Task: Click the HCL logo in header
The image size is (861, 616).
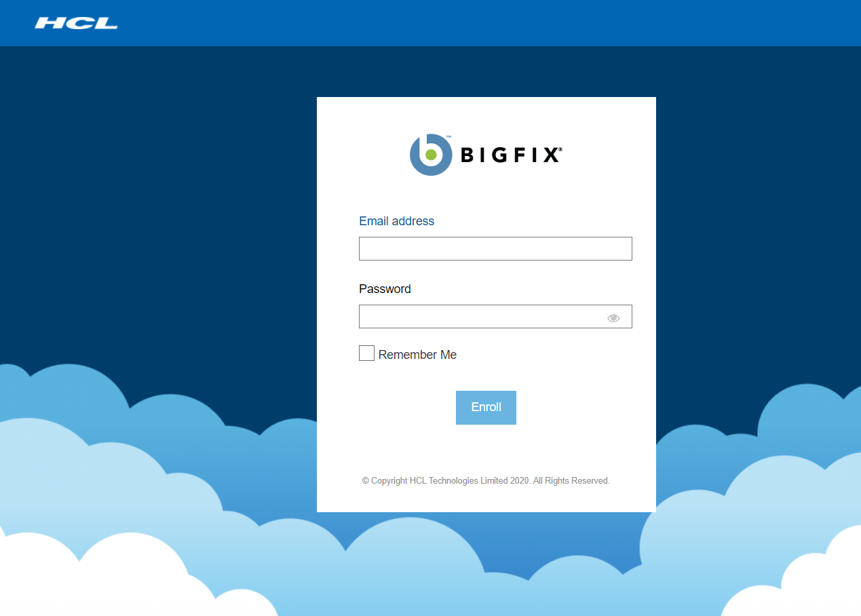Action: (76, 23)
